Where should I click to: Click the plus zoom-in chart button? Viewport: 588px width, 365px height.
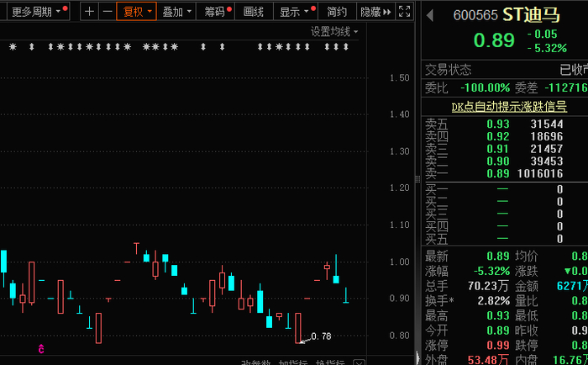pos(89,12)
